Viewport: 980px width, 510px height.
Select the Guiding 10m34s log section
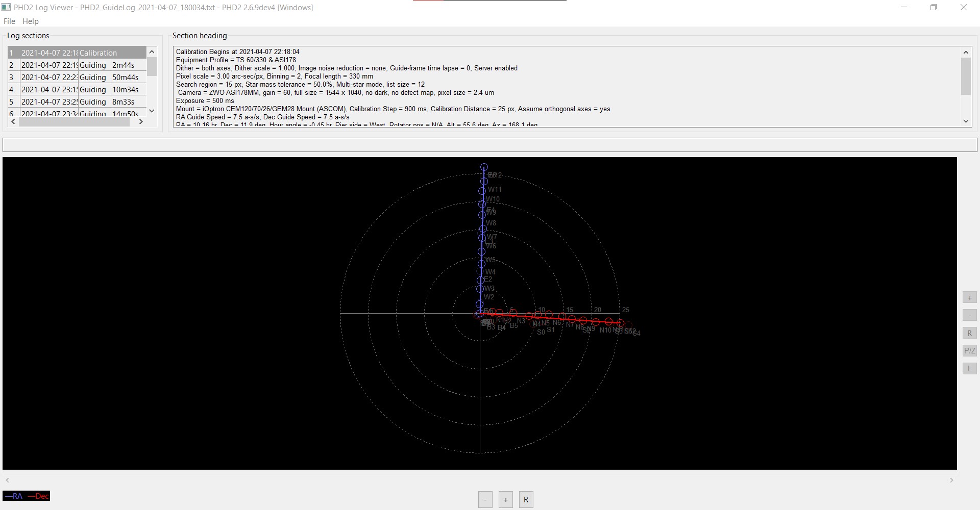click(x=77, y=89)
